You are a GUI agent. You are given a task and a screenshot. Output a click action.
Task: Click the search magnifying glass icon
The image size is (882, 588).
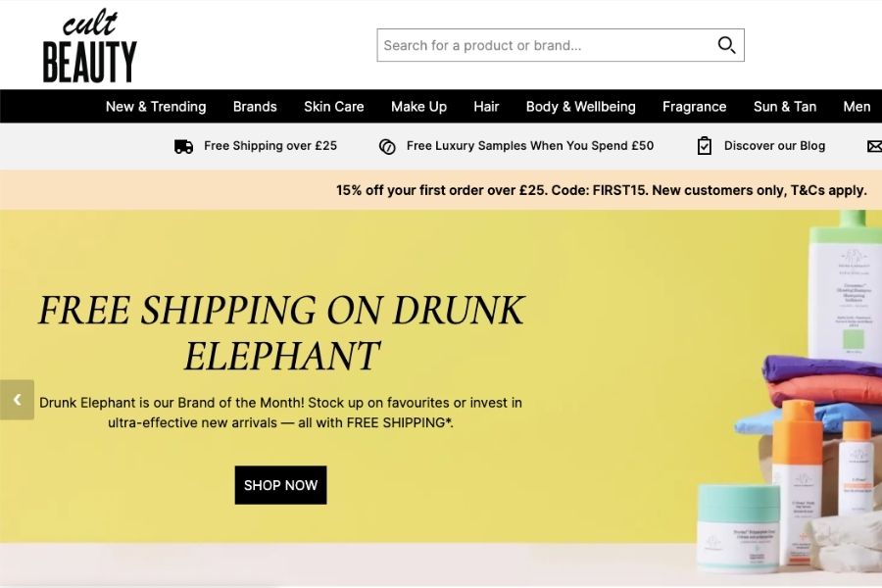click(725, 45)
